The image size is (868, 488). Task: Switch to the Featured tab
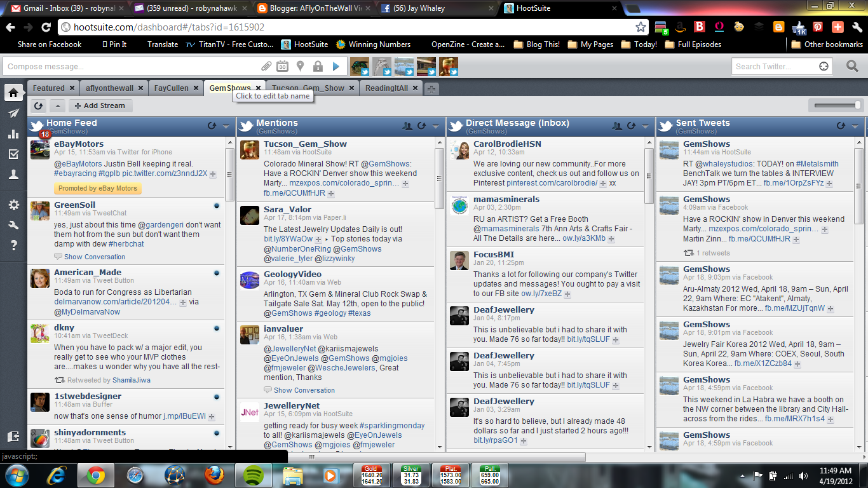[x=48, y=88]
